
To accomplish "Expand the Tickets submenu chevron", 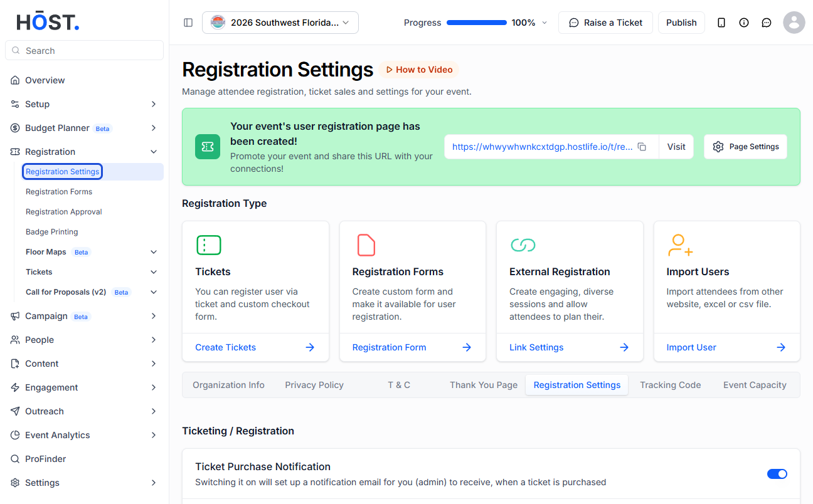I will [x=154, y=272].
